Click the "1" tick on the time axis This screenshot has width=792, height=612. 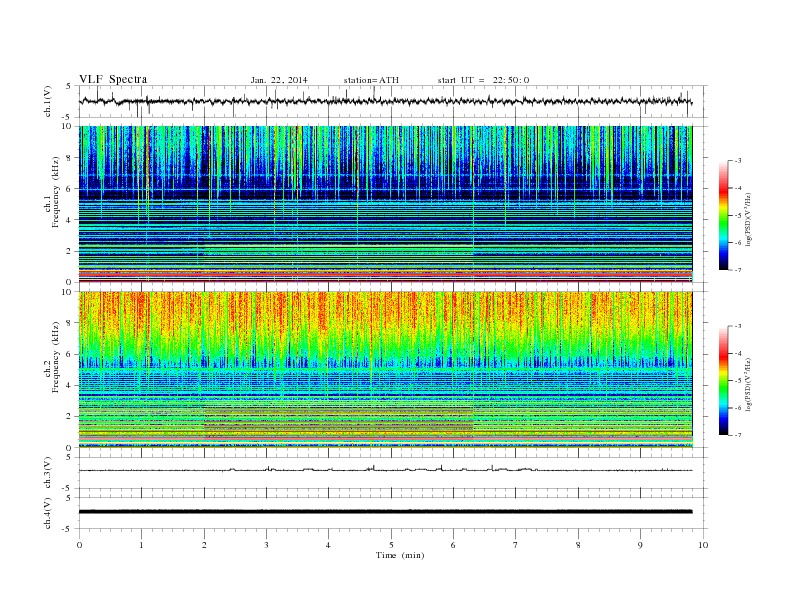(x=141, y=545)
